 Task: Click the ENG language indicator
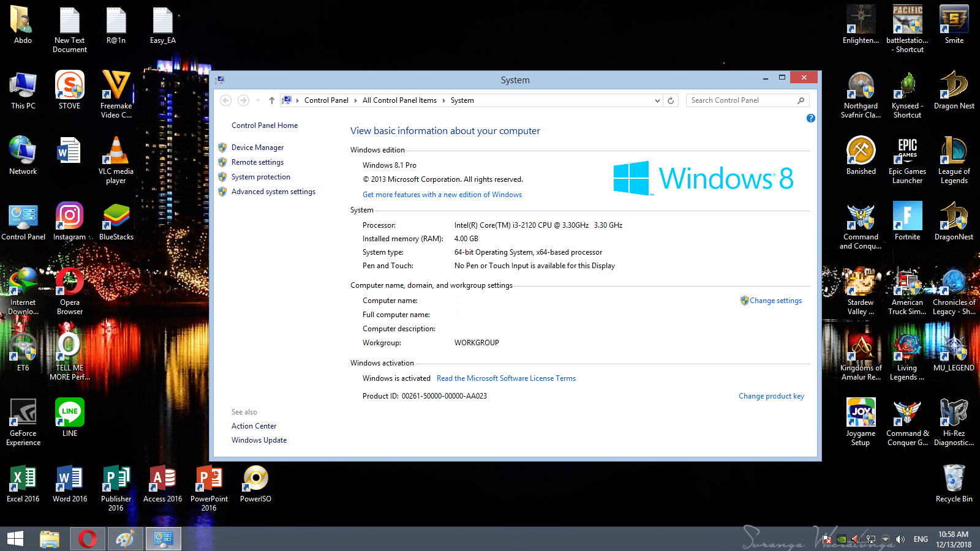click(x=921, y=539)
